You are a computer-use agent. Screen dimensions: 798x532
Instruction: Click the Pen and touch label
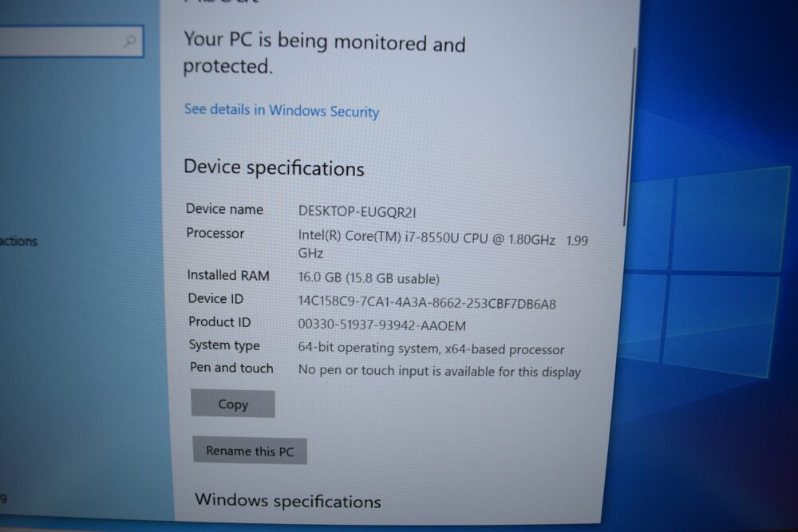coord(231,368)
